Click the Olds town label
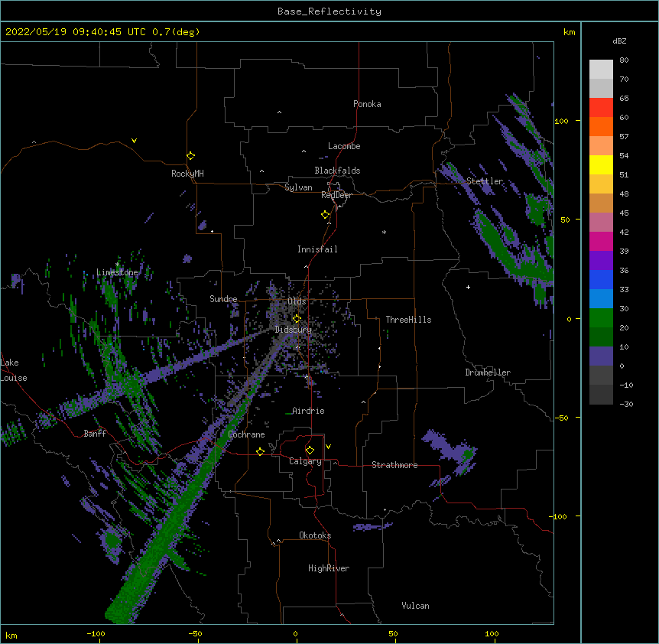This screenshot has width=659, height=644. (297, 301)
